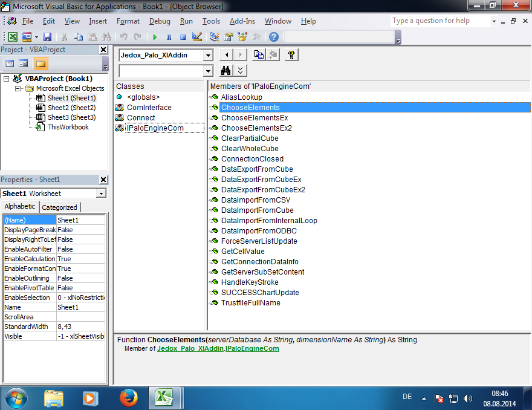Viewport: 532px width, 410px height.
Task: Select ComInterface in the Classes list
Action: point(149,108)
